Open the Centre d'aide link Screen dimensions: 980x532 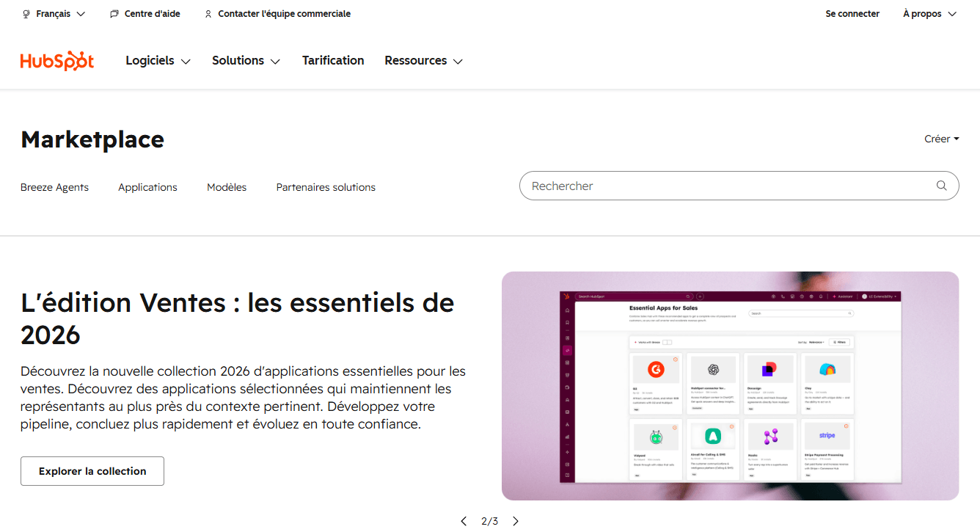coord(145,14)
